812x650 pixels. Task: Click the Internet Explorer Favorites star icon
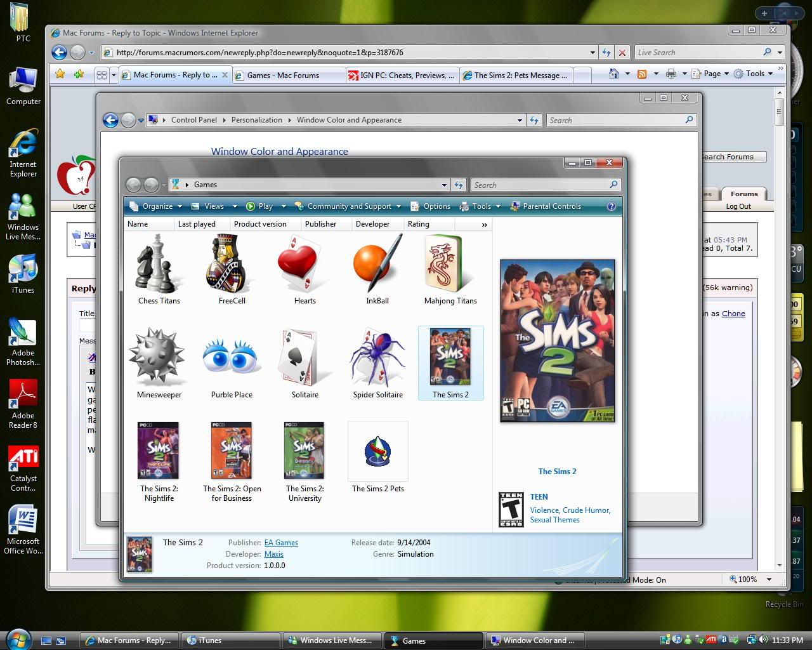coord(60,74)
